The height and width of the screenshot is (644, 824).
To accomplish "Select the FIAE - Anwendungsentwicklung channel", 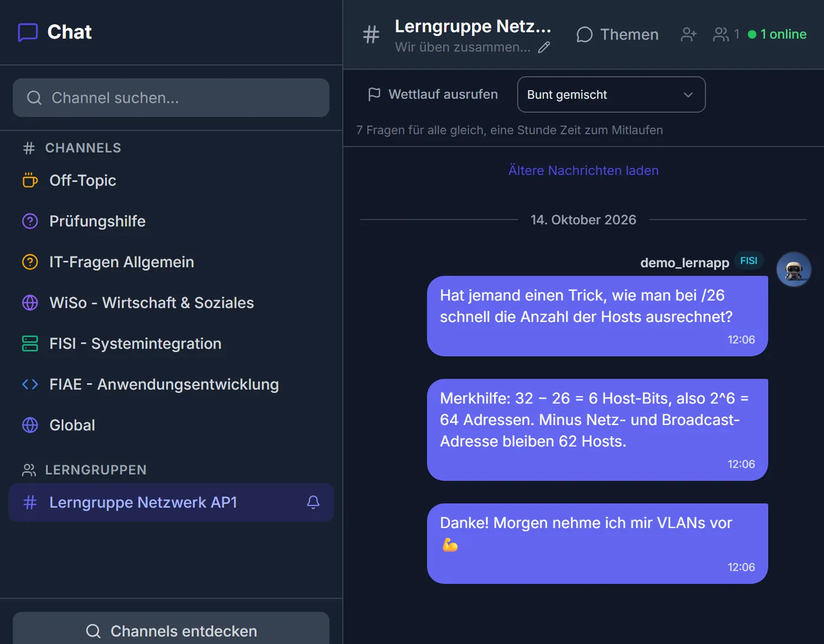I will pos(171,384).
